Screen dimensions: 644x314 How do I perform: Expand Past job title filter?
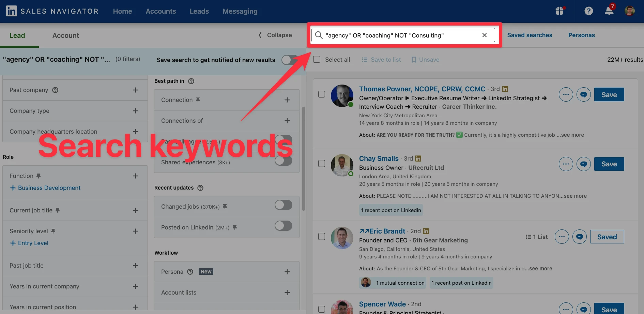(136, 266)
